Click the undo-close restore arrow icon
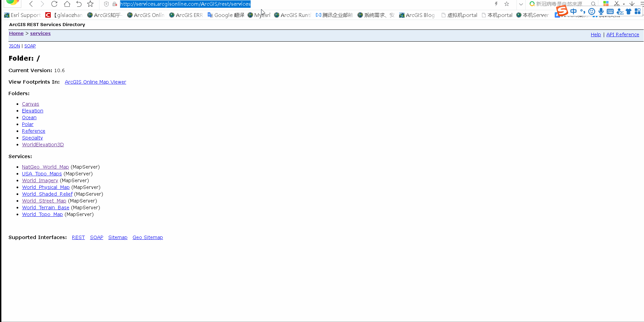This screenshot has height=322, width=644. [x=79, y=4]
